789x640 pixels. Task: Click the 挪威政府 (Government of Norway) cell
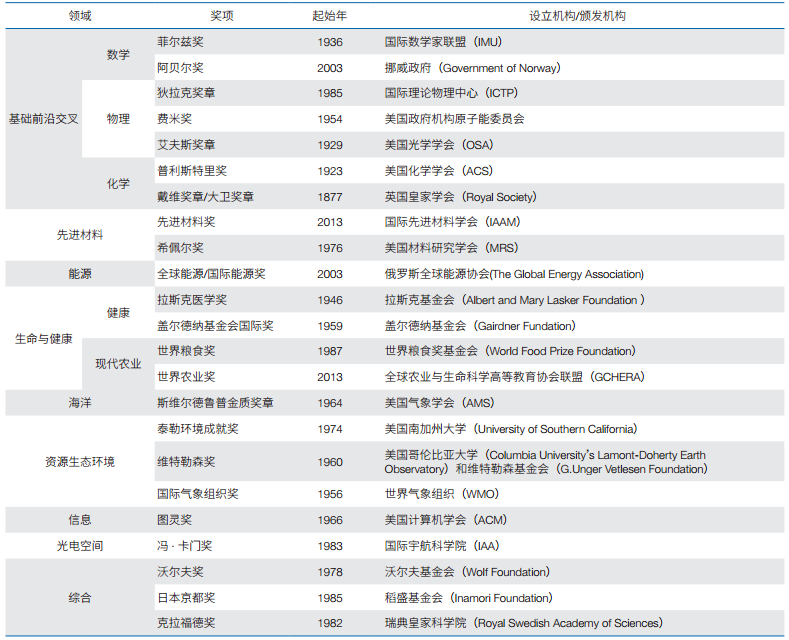472,68
